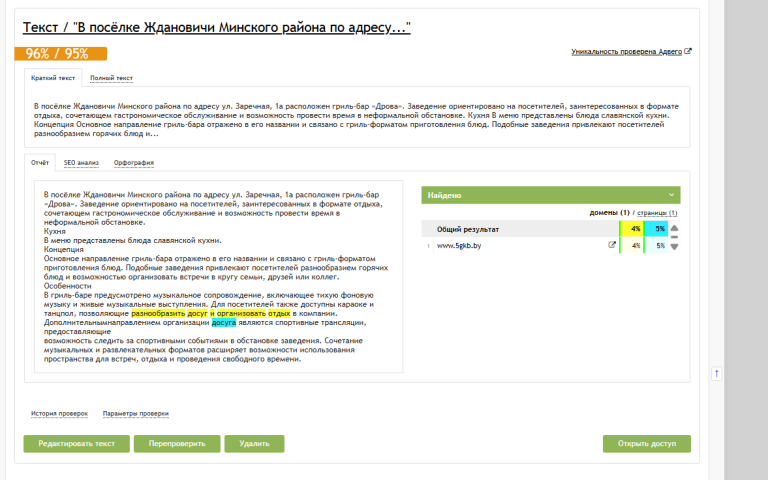The width and height of the screenshot is (768, 480).
Task: Click yellow 4% cell in Общий результат row
Action: point(632,229)
